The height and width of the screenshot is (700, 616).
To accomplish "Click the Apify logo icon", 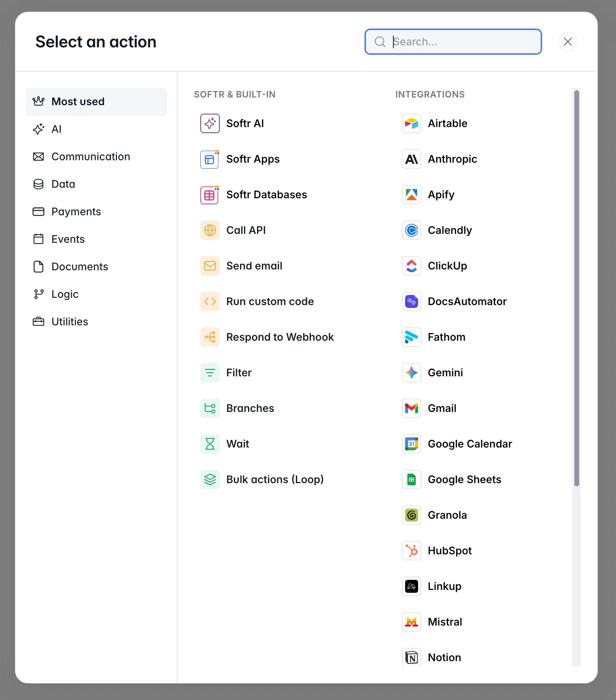I will click(x=411, y=195).
